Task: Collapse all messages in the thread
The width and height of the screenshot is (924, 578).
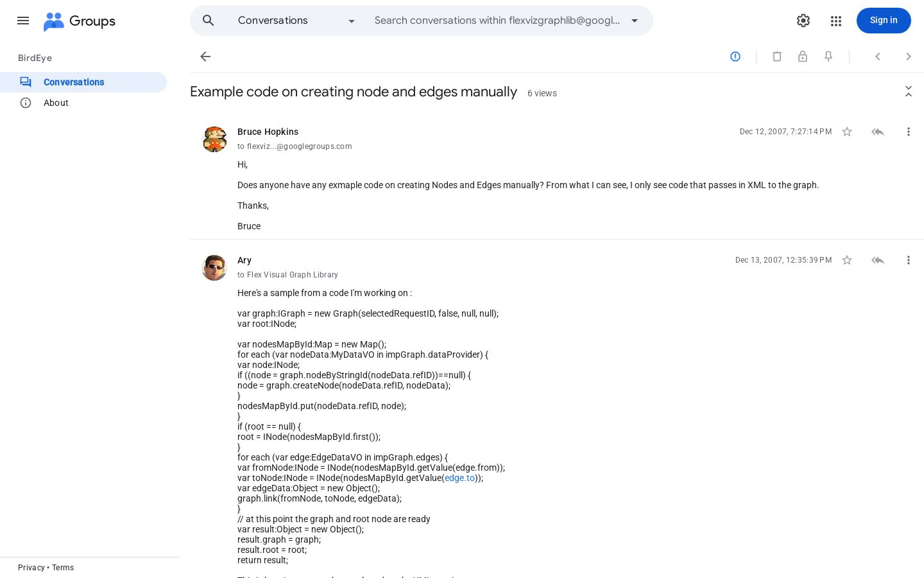Action: (x=909, y=91)
